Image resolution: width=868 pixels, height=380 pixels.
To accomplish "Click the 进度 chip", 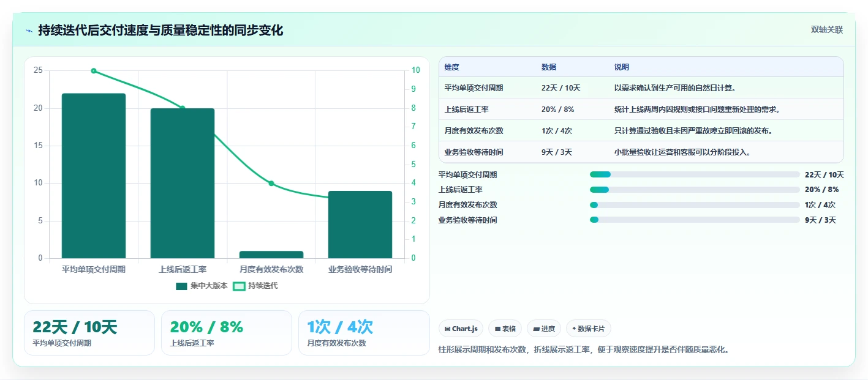I will [x=544, y=329].
